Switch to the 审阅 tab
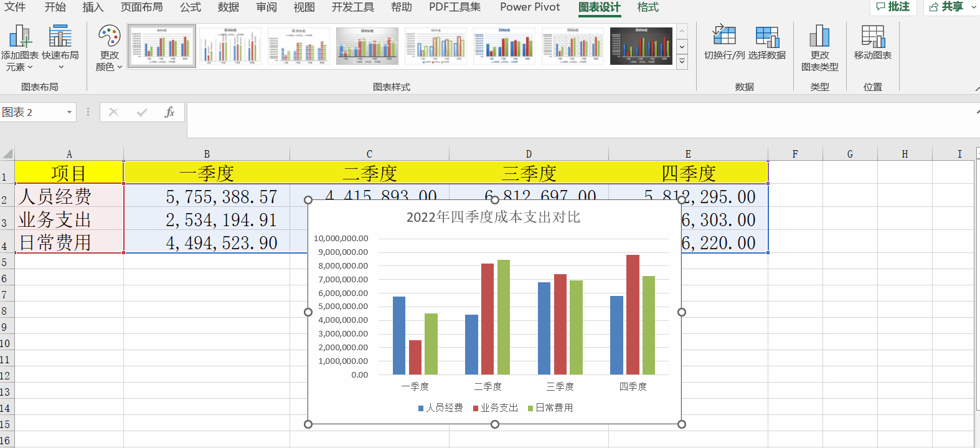Screen dimensions: 980x448 tap(266, 7)
